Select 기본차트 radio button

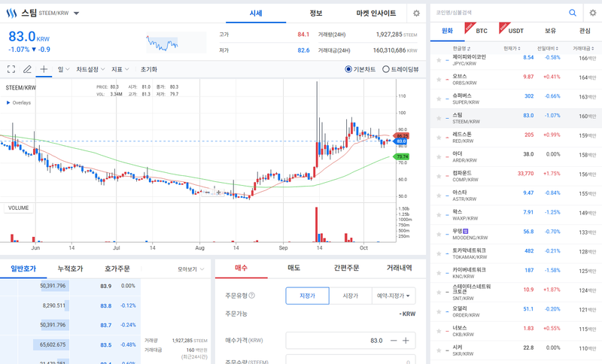(348, 69)
